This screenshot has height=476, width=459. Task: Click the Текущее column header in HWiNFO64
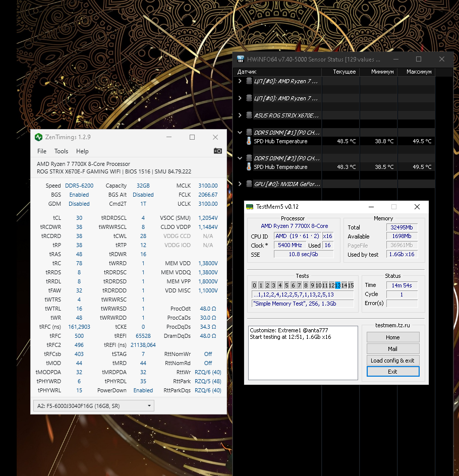340,72
